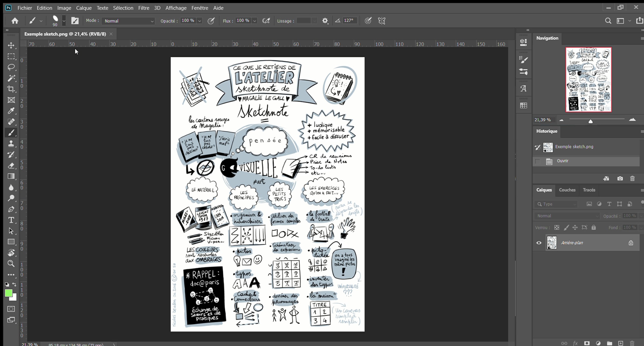This screenshot has width=644, height=346.
Task: Select the Zoom tool in toolbar
Action: coord(11,264)
